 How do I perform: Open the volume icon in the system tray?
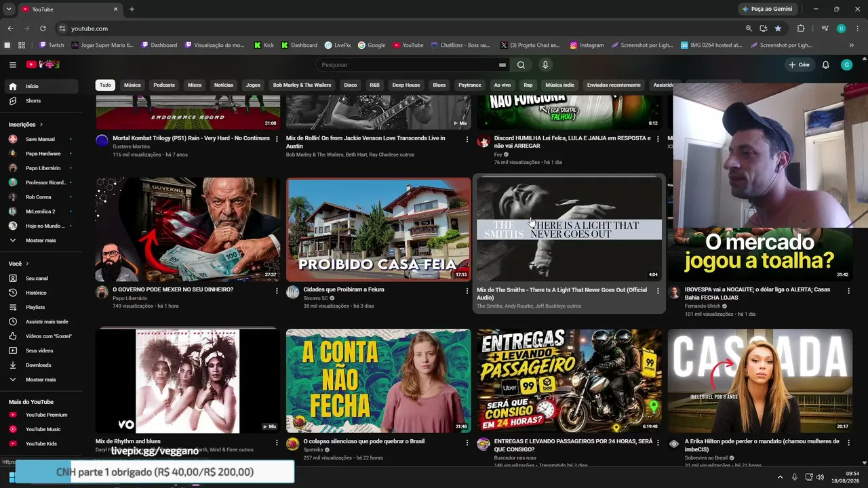click(819, 477)
